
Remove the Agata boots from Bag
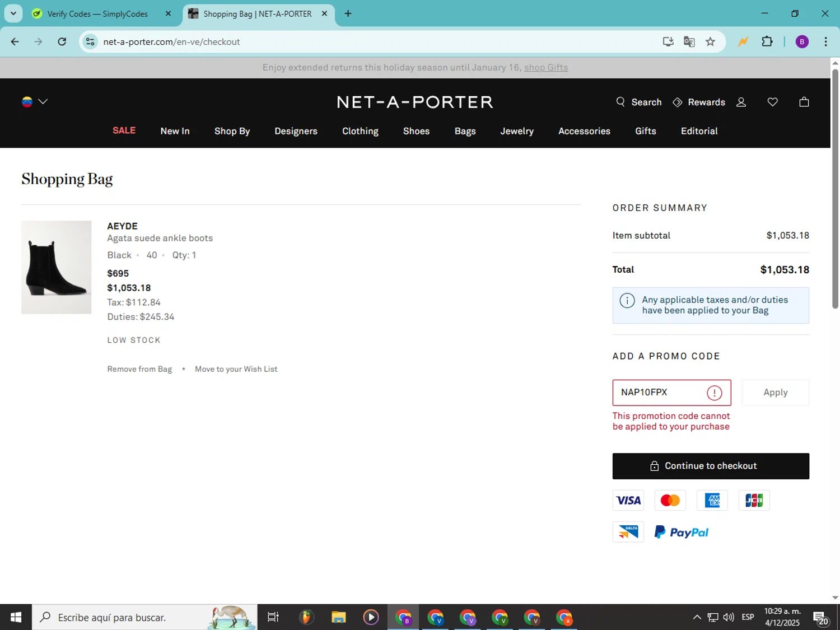[x=139, y=369]
